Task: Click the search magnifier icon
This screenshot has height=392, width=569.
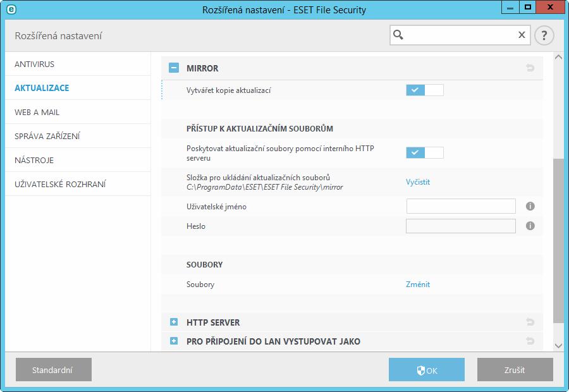Action: click(398, 35)
